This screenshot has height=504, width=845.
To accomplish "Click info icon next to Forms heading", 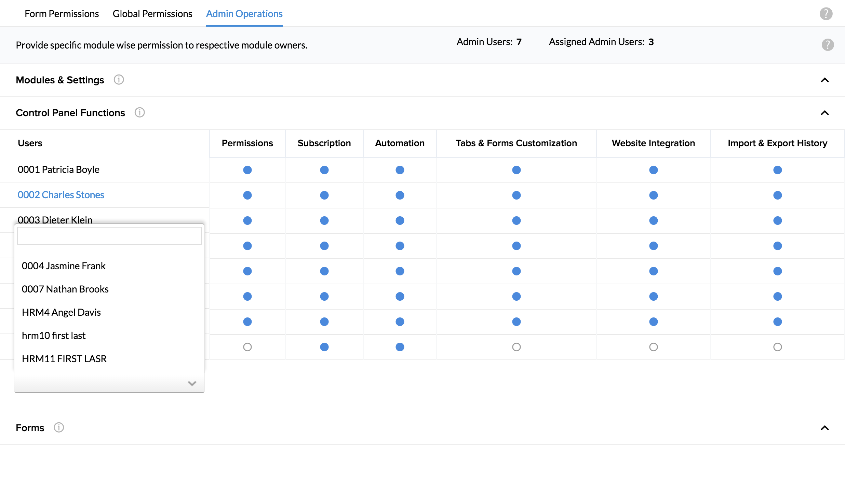I will coord(59,427).
